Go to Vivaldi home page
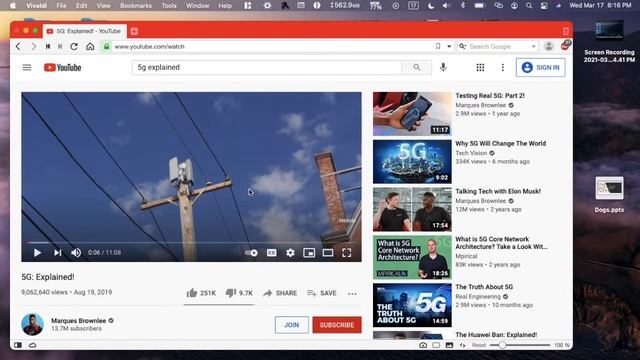This screenshot has height=360, width=640. [x=90, y=47]
